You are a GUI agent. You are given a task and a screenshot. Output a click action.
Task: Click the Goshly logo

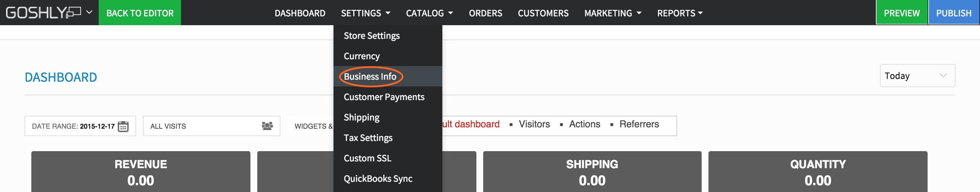point(43,13)
